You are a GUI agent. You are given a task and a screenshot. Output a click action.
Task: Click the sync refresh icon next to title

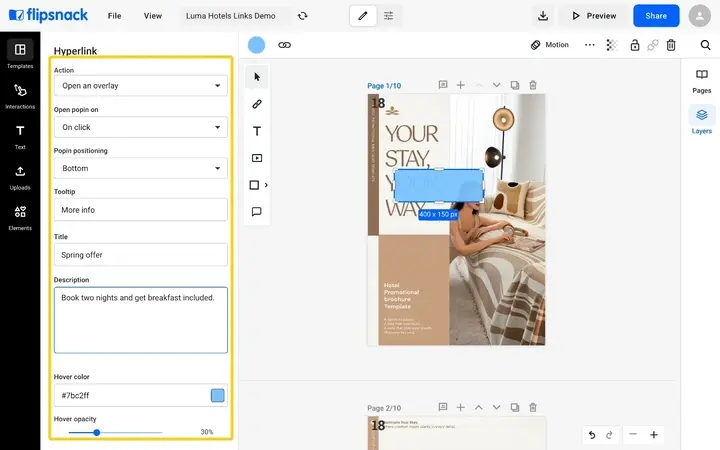click(302, 16)
